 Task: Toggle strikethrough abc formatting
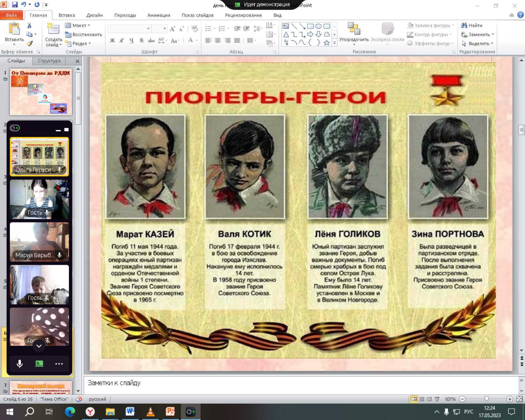151,40
